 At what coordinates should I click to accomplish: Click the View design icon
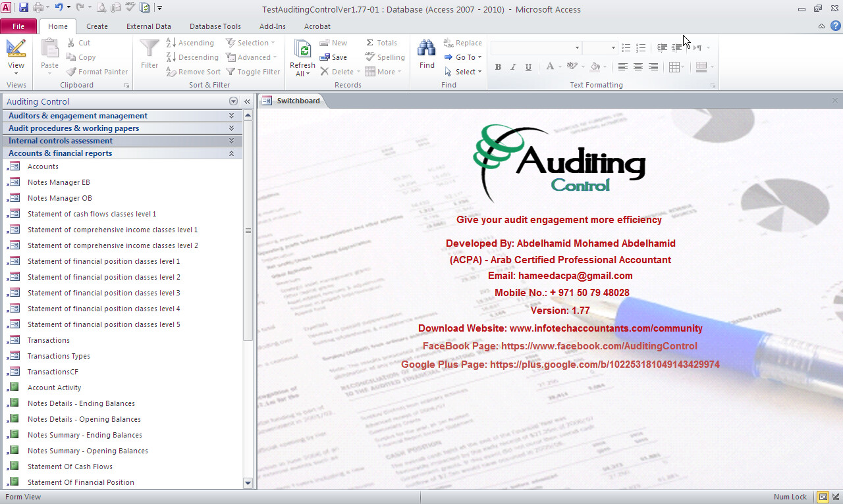pyautogui.click(x=16, y=49)
